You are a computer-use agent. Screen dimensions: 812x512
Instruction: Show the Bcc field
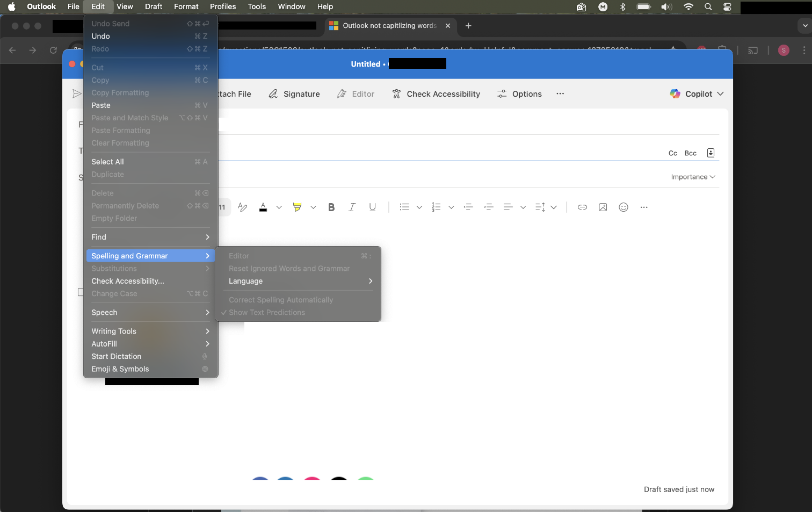pyautogui.click(x=691, y=153)
